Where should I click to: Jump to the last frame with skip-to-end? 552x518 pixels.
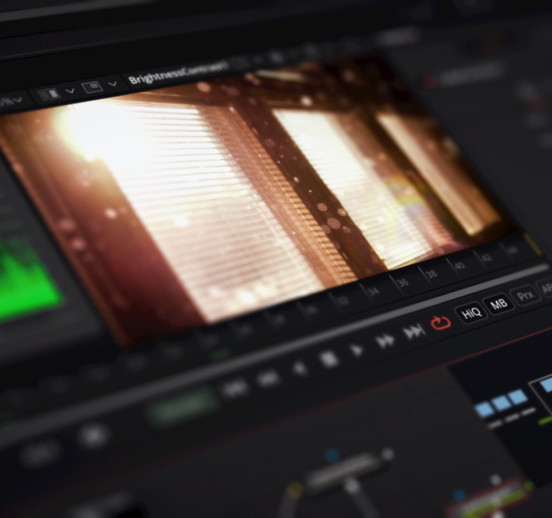tap(413, 332)
